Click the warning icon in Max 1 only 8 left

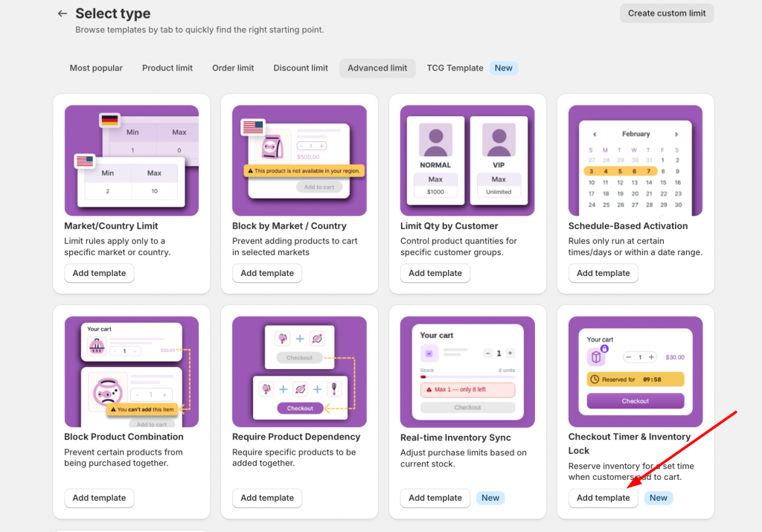coord(429,390)
